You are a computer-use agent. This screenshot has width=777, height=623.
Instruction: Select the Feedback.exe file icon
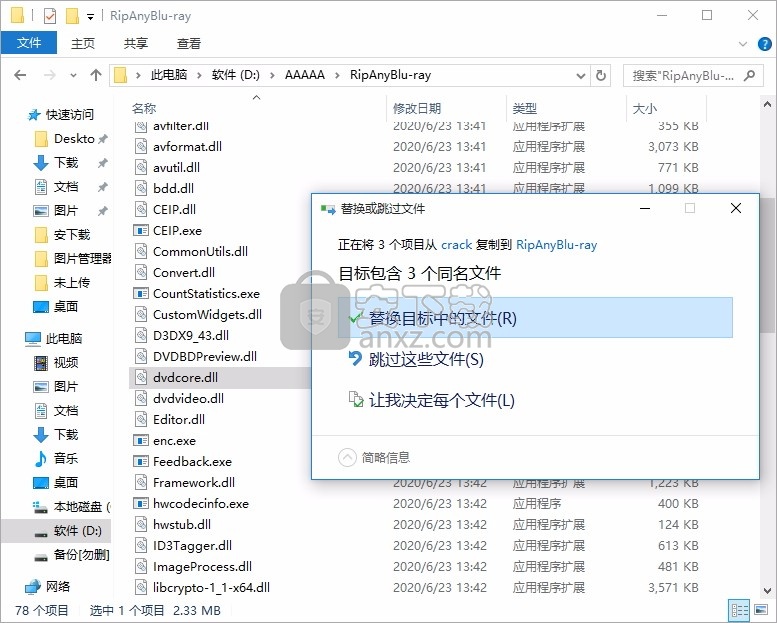coord(141,461)
